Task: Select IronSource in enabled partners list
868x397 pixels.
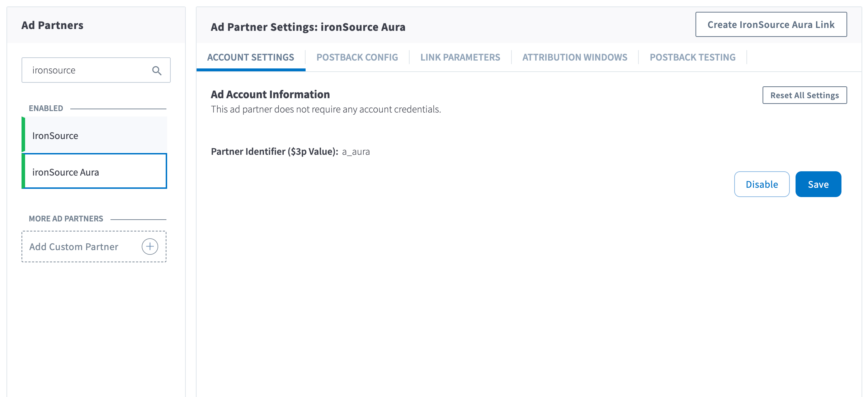Action: [95, 135]
